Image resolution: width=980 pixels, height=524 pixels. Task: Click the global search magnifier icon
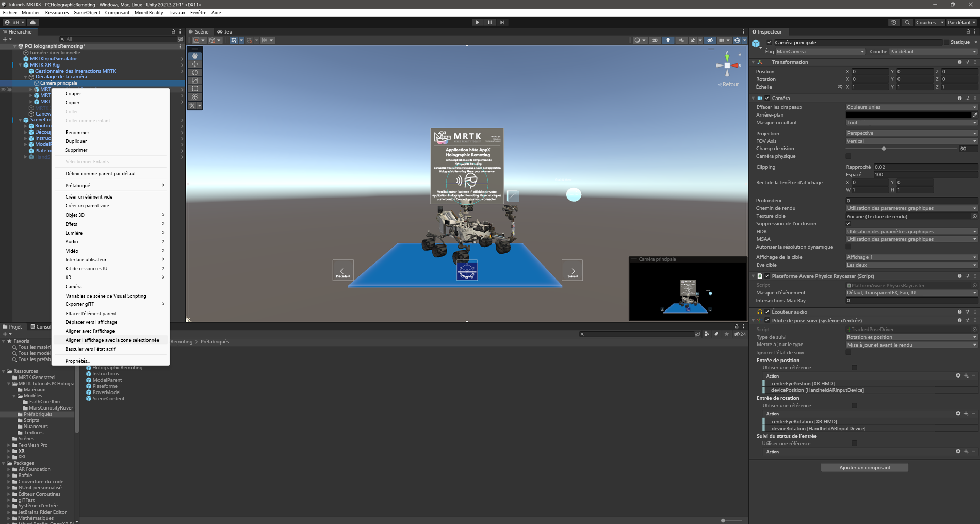point(907,22)
